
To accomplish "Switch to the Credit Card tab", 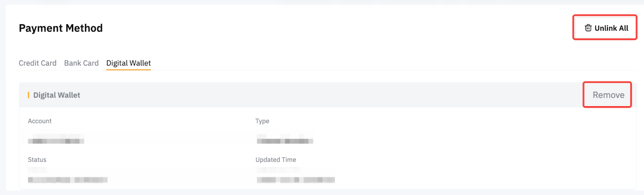I will (x=37, y=63).
